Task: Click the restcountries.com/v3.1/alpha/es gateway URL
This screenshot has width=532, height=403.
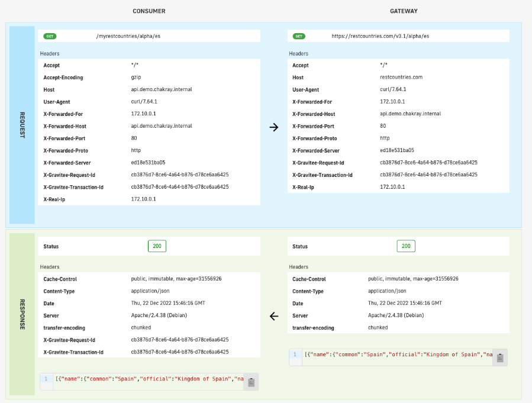Action: coord(380,36)
